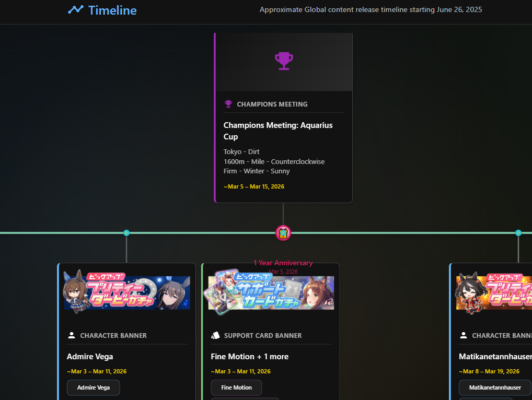
Task: Click the large purple trophy icon
Action: pyautogui.click(x=284, y=61)
